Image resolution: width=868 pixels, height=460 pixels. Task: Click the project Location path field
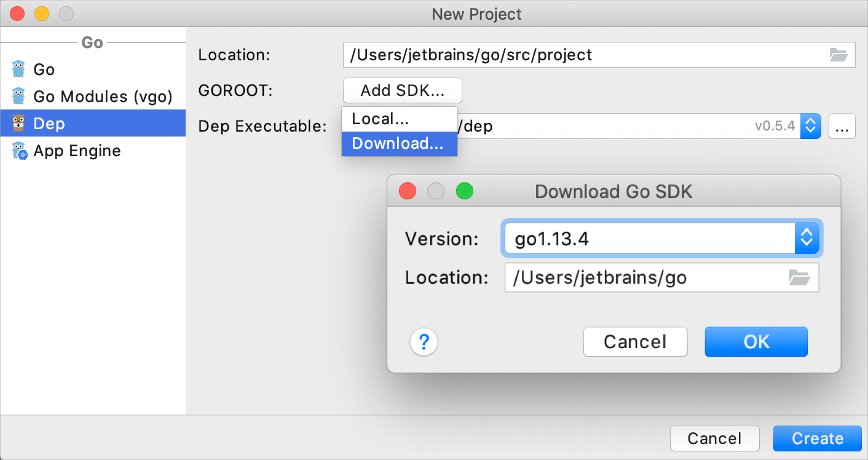click(x=599, y=55)
